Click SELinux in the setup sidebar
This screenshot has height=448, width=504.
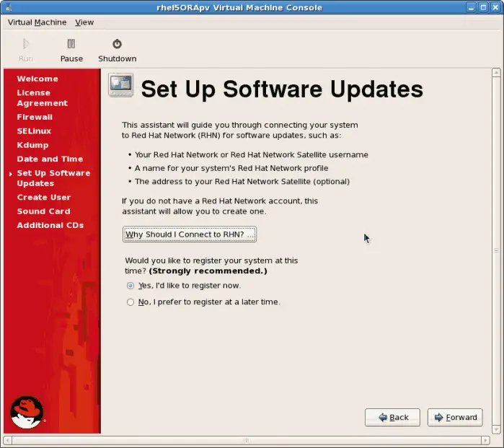pyautogui.click(x=34, y=131)
